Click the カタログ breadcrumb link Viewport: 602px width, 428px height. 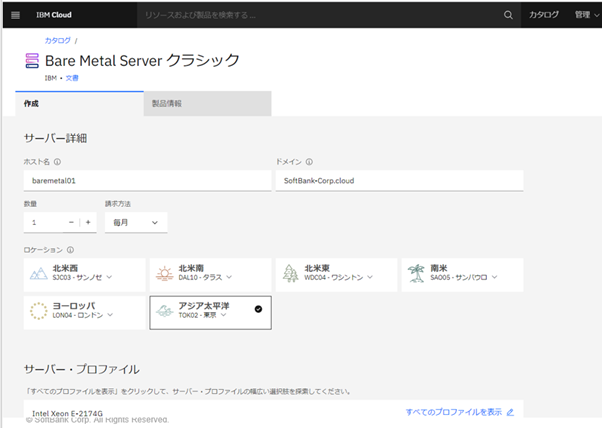pyautogui.click(x=57, y=40)
